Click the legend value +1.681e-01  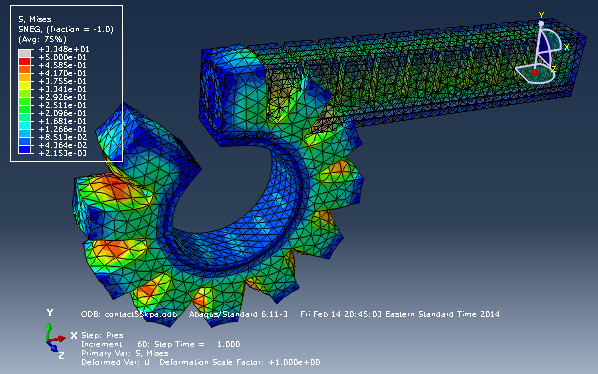(63, 121)
